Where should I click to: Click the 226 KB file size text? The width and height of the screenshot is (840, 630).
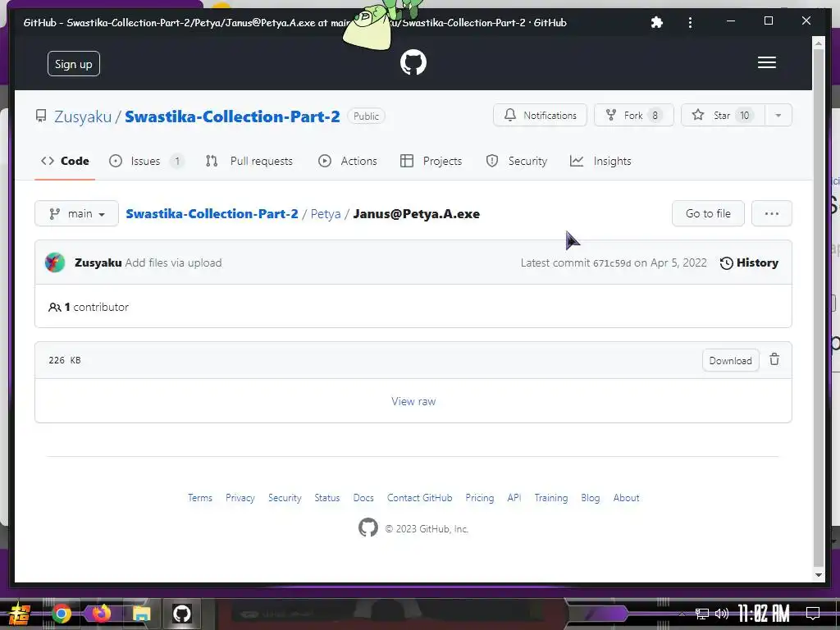pyautogui.click(x=64, y=360)
